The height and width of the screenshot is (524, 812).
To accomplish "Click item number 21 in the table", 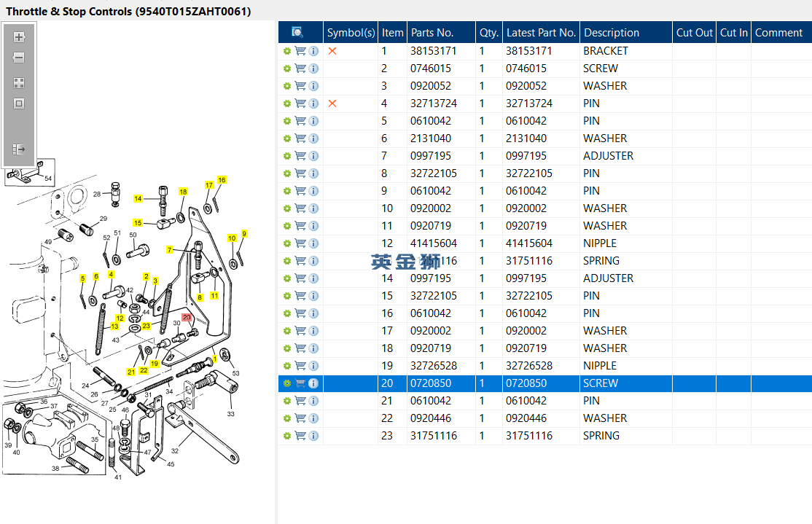I will [x=387, y=401].
